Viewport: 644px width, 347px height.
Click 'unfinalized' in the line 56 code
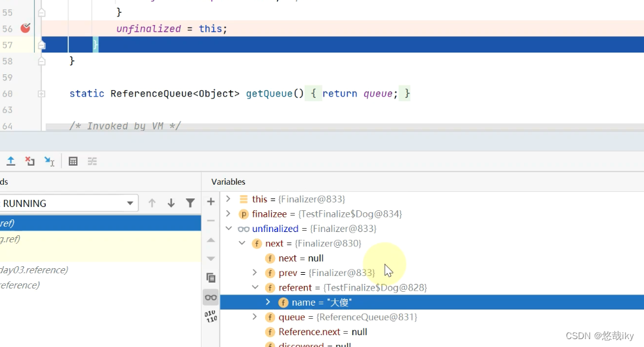point(148,28)
